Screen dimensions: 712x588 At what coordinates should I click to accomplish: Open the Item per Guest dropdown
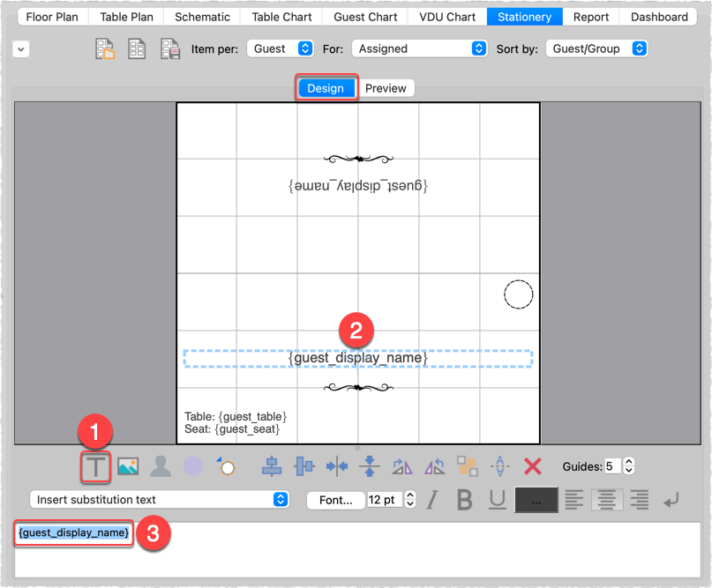pyautogui.click(x=281, y=48)
